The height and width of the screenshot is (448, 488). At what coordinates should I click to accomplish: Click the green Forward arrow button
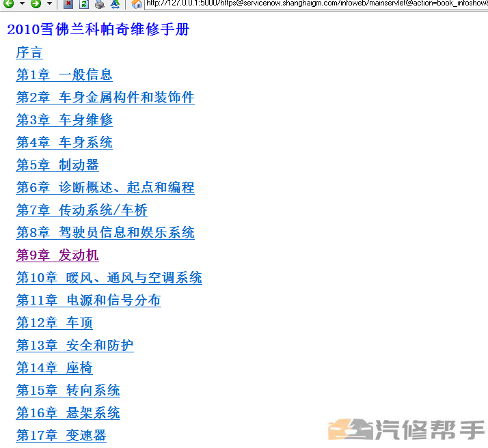pyautogui.click(x=36, y=3)
